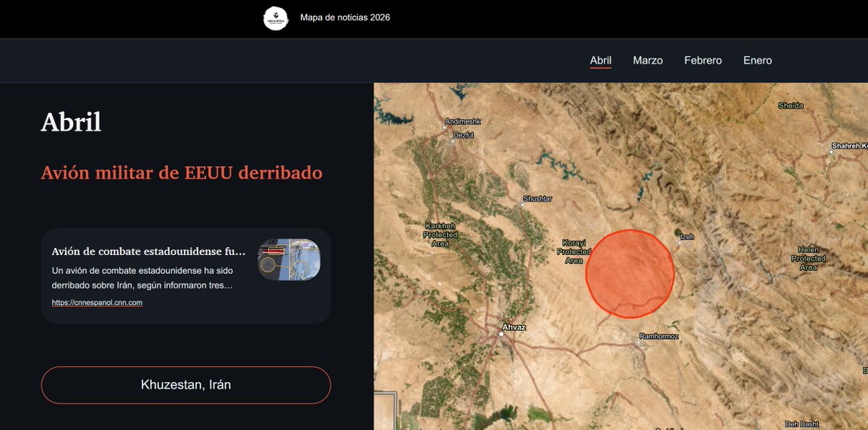The height and width of the screenshot is (430, 868).
Task: Click the Khuzestan, Irán location button
Action: tap(186, 385)
